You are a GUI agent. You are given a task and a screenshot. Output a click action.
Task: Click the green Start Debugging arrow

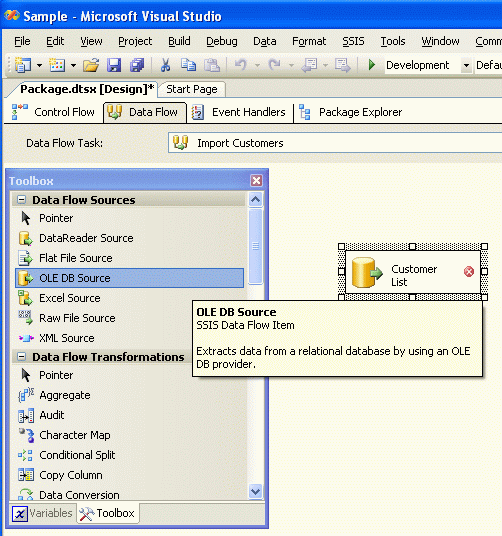click(372, 65)
